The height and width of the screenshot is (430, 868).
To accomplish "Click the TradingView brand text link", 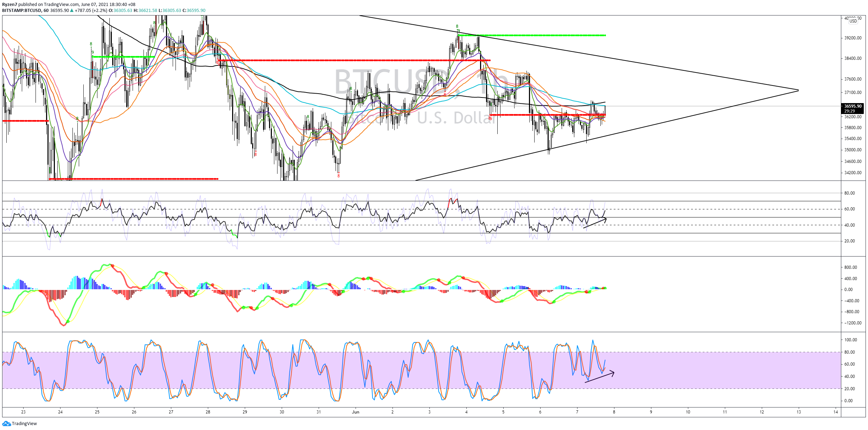I will pyautogui.click(x=24, y=424).
